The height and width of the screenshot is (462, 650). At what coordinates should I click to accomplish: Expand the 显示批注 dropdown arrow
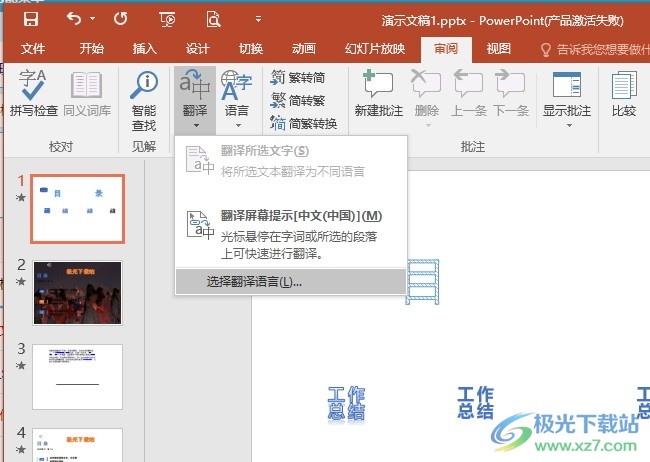tap(569, 125)
